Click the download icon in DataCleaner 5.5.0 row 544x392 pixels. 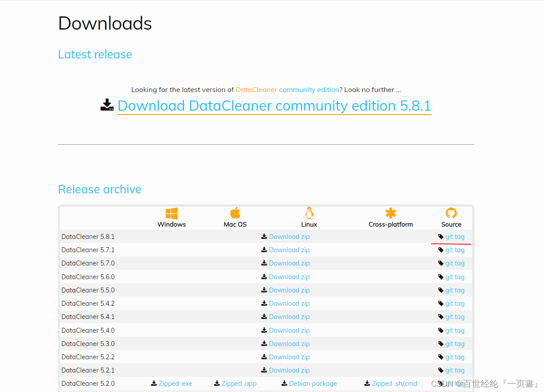pos(264,290)
